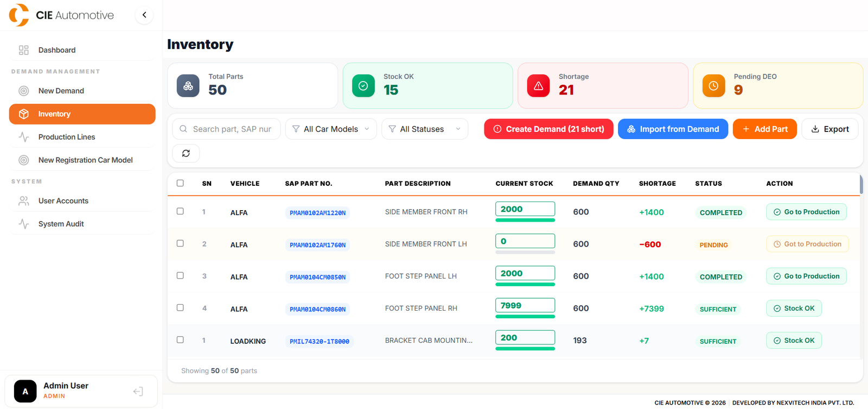Edit current stock field showing 0
Viewport: 868px width, 409px height.
point(525,241)
